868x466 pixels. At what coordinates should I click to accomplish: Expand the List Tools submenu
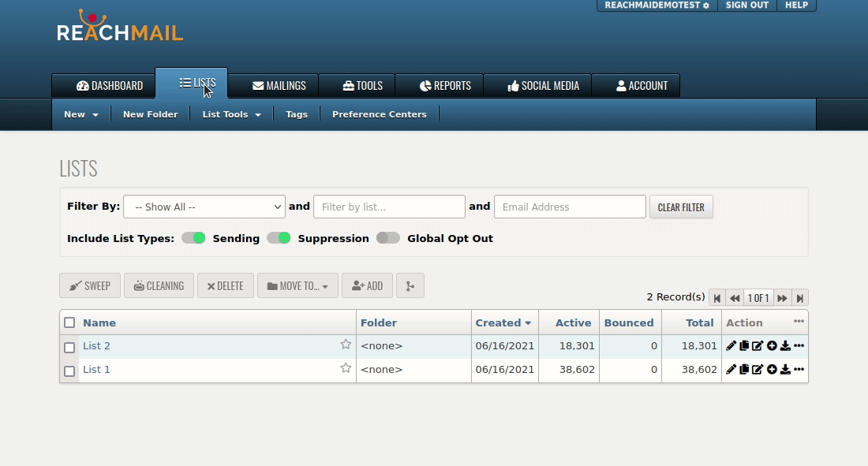coord(231,114)
